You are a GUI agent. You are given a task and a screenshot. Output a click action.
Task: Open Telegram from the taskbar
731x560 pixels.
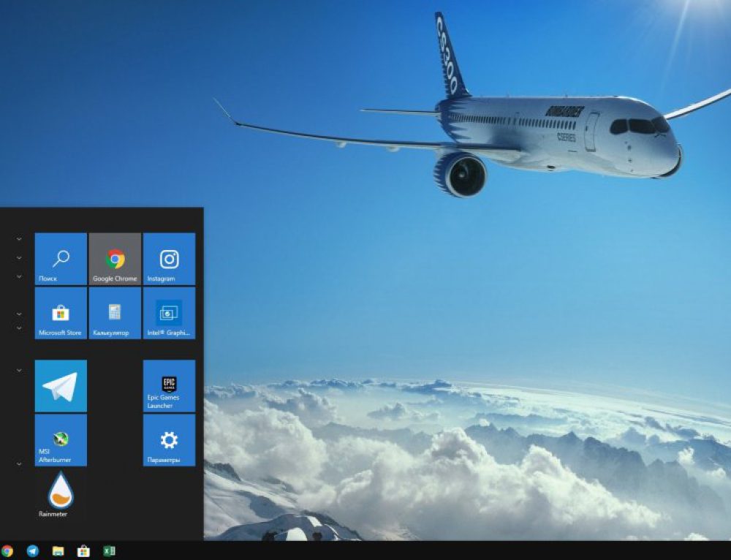[31, 550]
